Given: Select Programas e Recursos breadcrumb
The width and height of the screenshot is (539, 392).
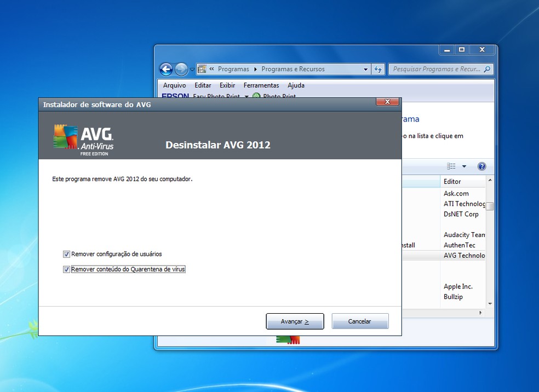Looking at the screenshot, I should pyautogui.click(x=293, y=69).
